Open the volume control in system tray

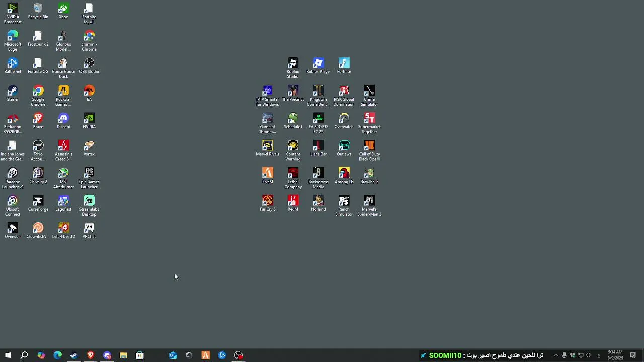(x=588, y=355)
